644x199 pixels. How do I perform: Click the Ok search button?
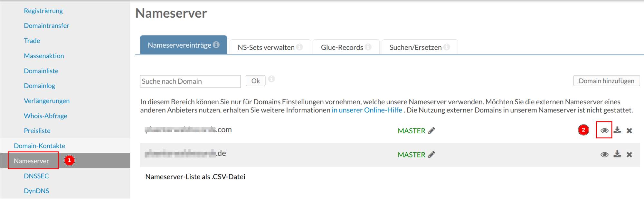255,81
